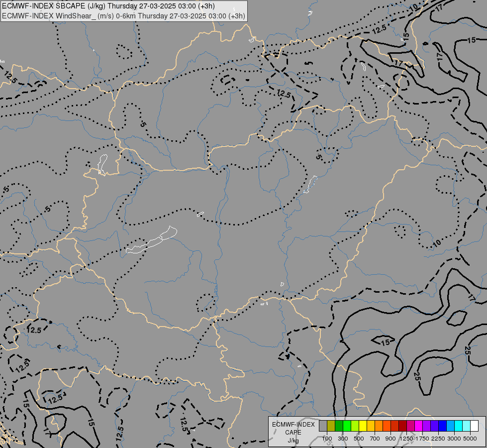Click the white swatch in the CAPE legend
The image size is (487, 448).
tap(474, 426)
